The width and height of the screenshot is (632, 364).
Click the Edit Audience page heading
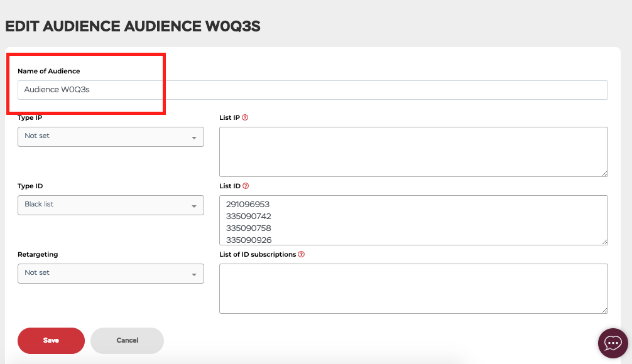point(133,26)
